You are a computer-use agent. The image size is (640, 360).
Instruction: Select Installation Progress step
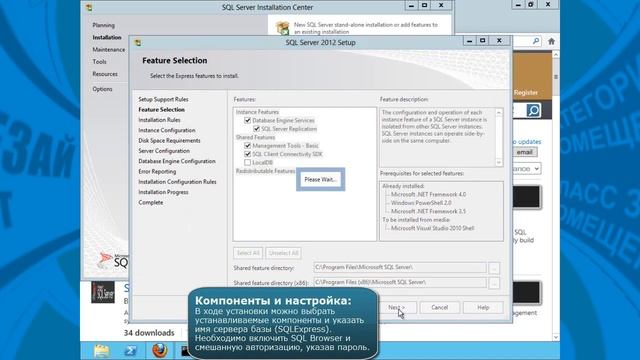point(163,192)
